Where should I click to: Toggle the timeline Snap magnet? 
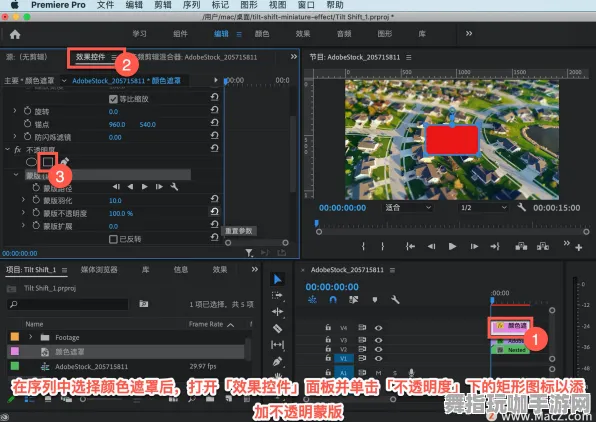[333, 300]
